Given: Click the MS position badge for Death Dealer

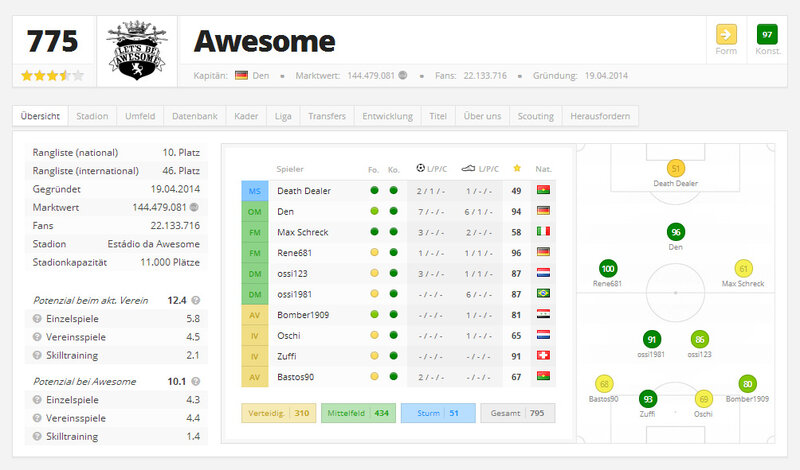Looking at the screenshot, I should pyautogui.click(x=255, y=191).
